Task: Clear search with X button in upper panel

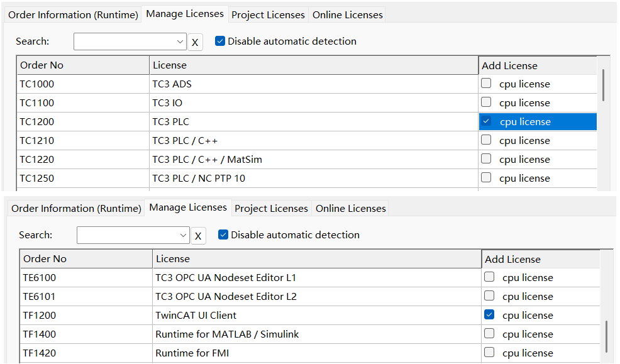Action: [x=195, y=42]
